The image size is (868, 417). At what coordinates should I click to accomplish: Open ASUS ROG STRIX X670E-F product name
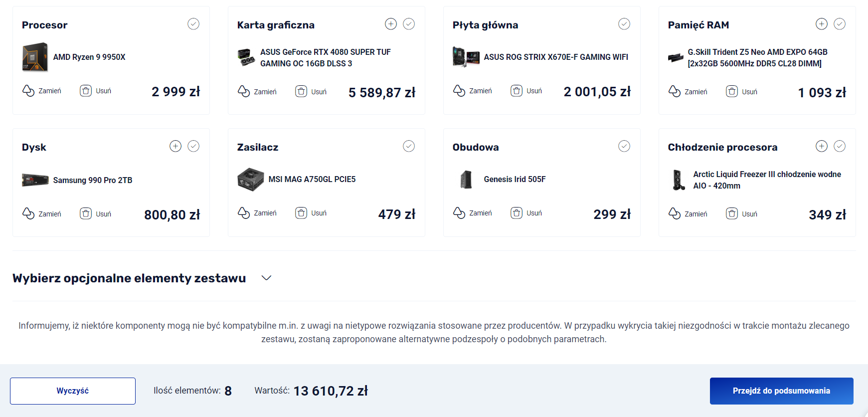[556, 57]
